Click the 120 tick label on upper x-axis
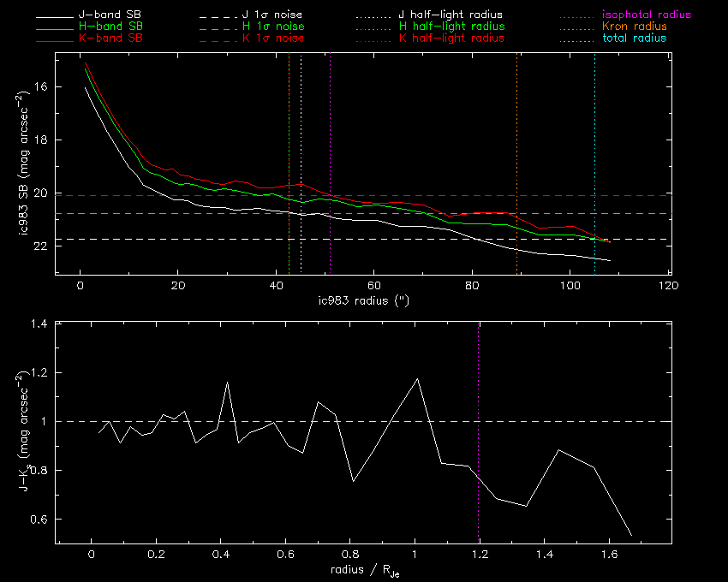Viewport: 728px width, 582px height. (668, 285)
